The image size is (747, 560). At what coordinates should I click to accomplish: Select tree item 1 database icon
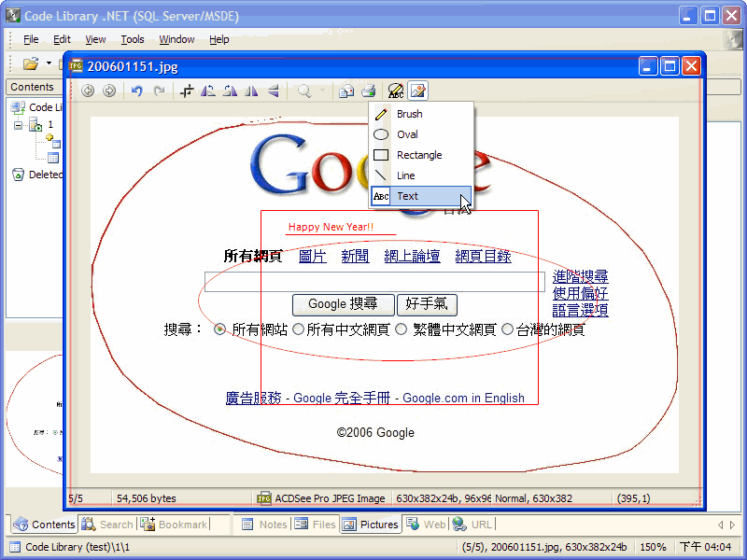[35, 125]
